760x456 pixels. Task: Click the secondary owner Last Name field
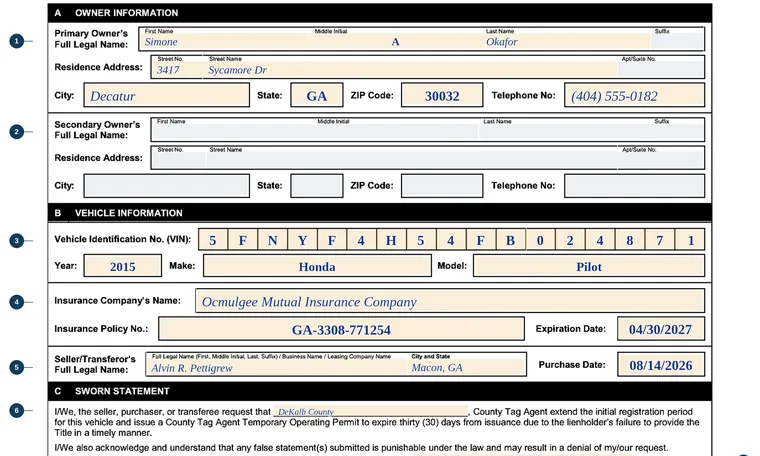[x=565, y=130]
